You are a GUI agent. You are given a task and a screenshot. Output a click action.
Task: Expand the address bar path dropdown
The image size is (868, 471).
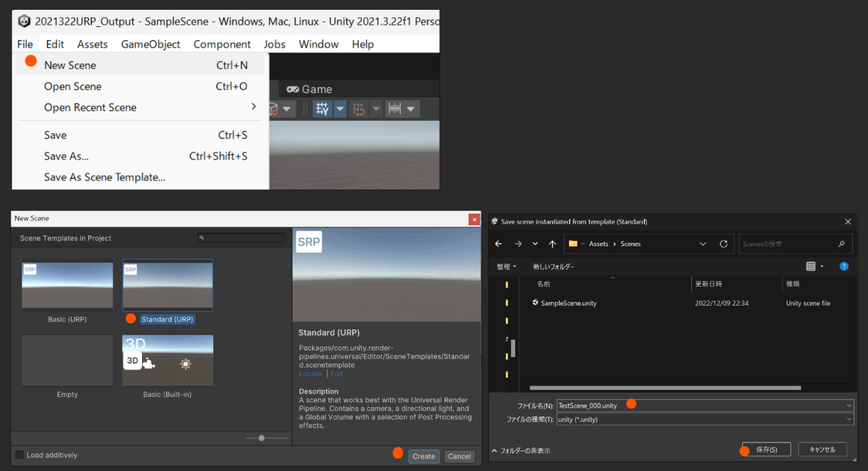(x=702, y=244)
